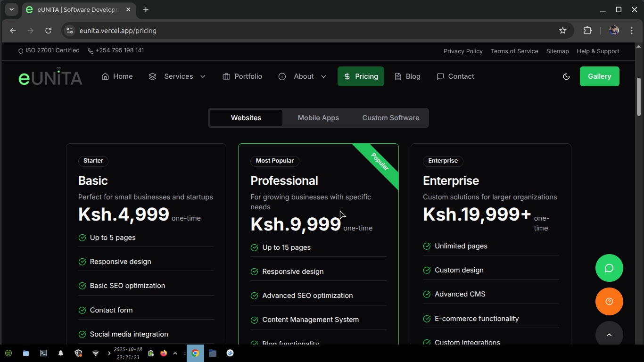
Task: Open Firefox from the taskbar
Action: (x=164, y=353)
